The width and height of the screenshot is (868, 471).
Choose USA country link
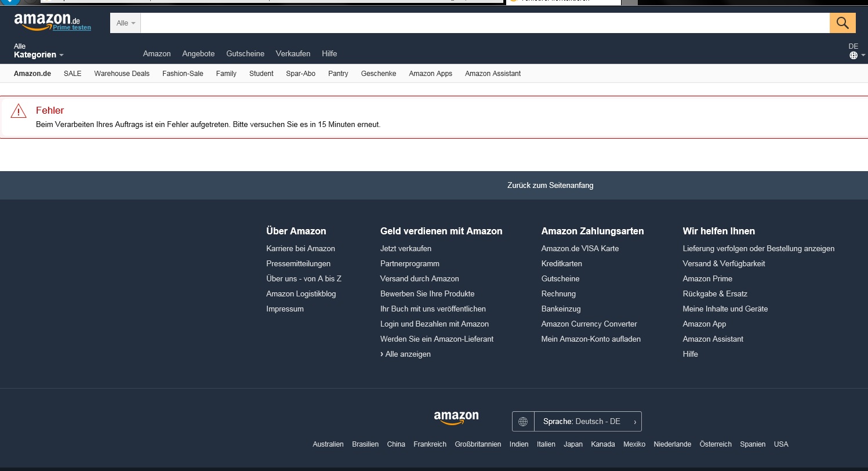(x=781, y=444)
